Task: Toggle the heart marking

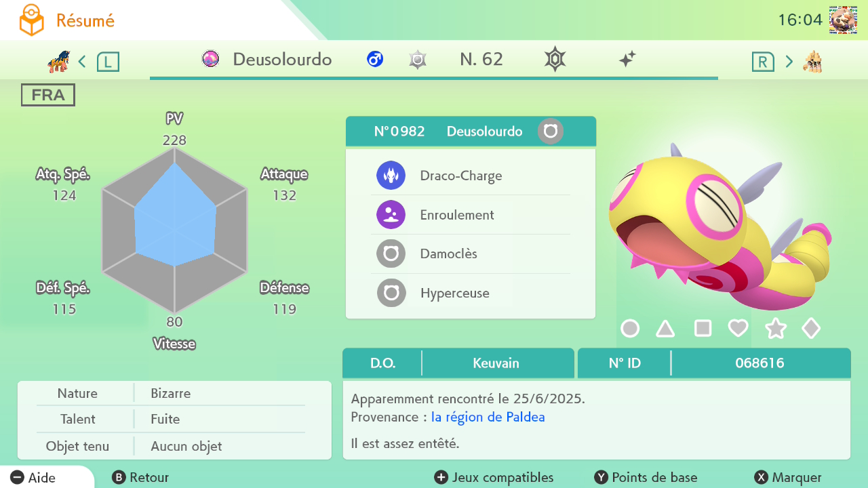Action: click(x=738, y=329)
